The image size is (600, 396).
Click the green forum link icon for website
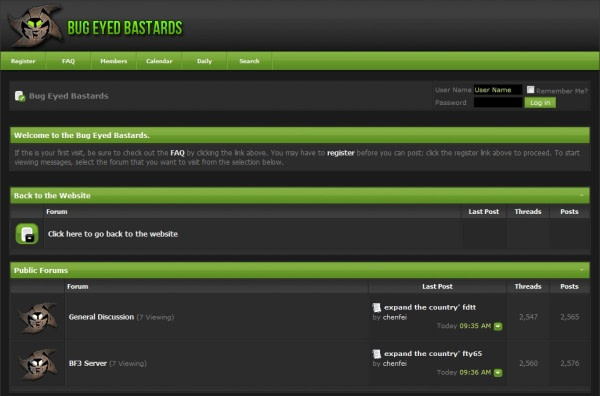(27, 234)
